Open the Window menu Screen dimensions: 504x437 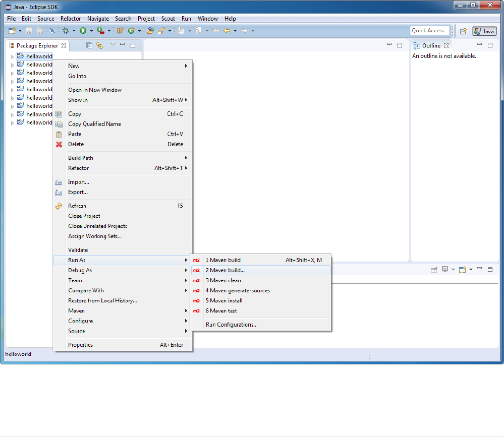(208, 19)
